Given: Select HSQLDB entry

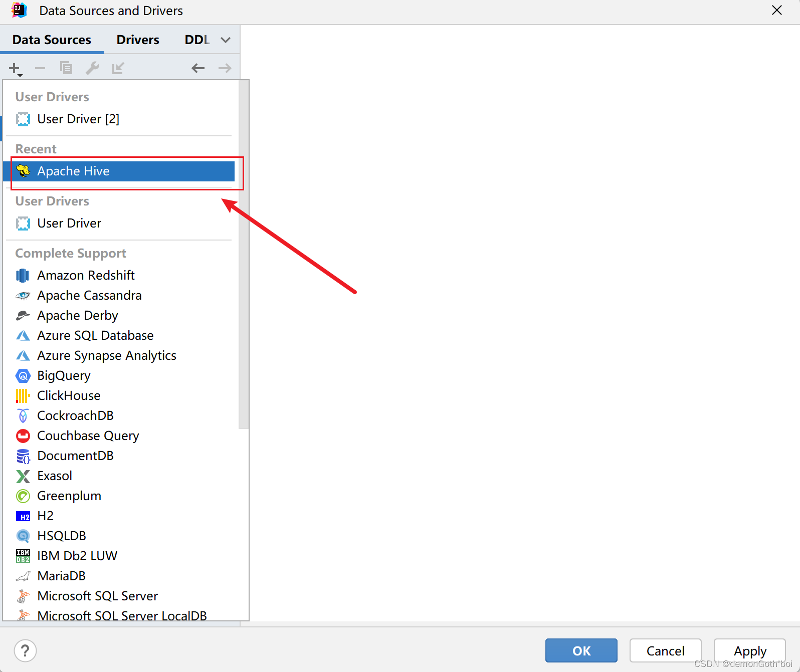Looking at the screenshot, I should (x=119, y=536).
